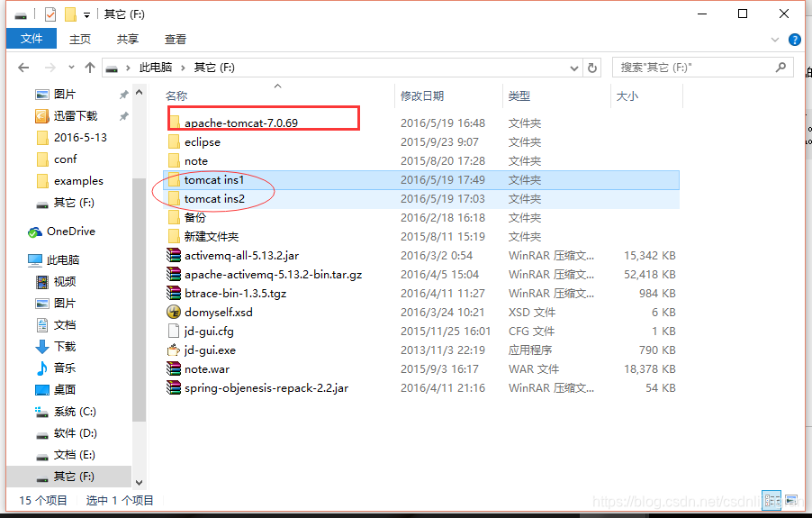Click the navigation pane scroll down arrow

click(x=139, y=482)
